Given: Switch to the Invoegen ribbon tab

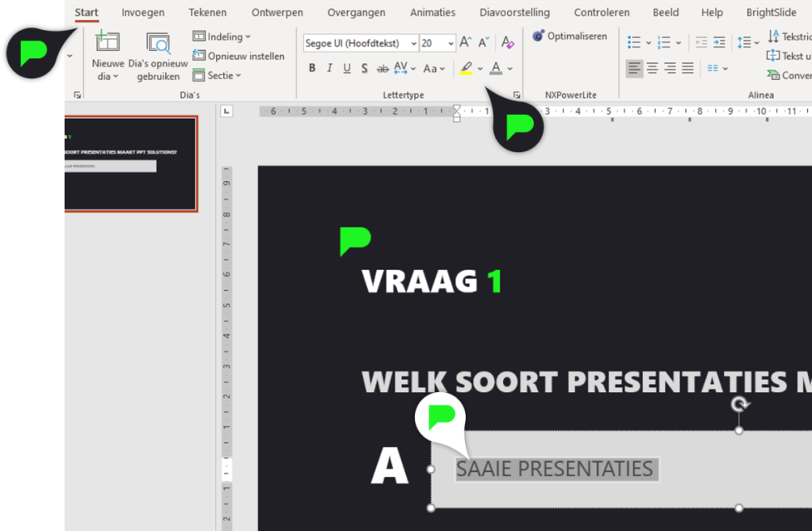Looking at the screenshot, I should 142,12.
